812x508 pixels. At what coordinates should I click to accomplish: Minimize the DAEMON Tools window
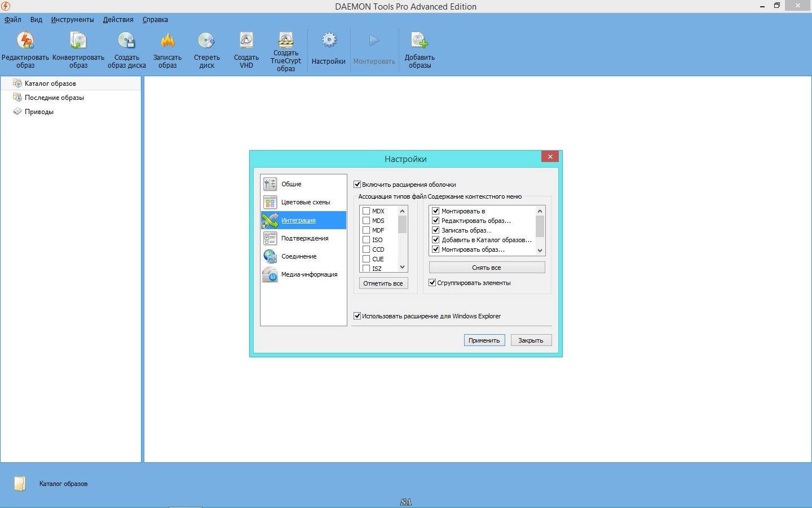point(762,6)
